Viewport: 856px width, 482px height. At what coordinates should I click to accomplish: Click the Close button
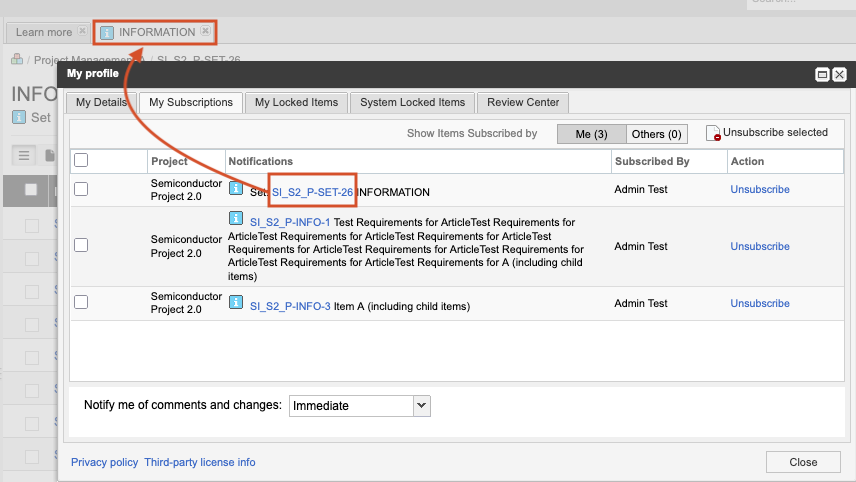coord(803,462)
